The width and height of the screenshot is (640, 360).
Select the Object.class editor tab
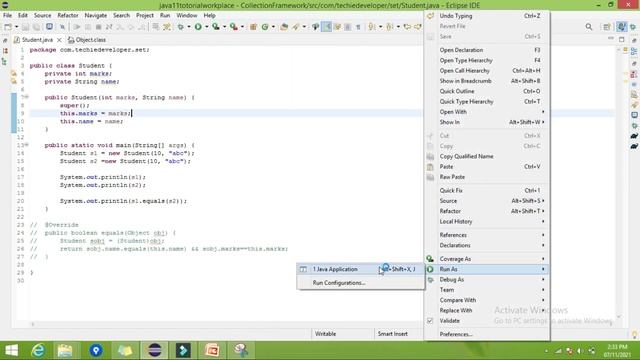click(87, 40)
